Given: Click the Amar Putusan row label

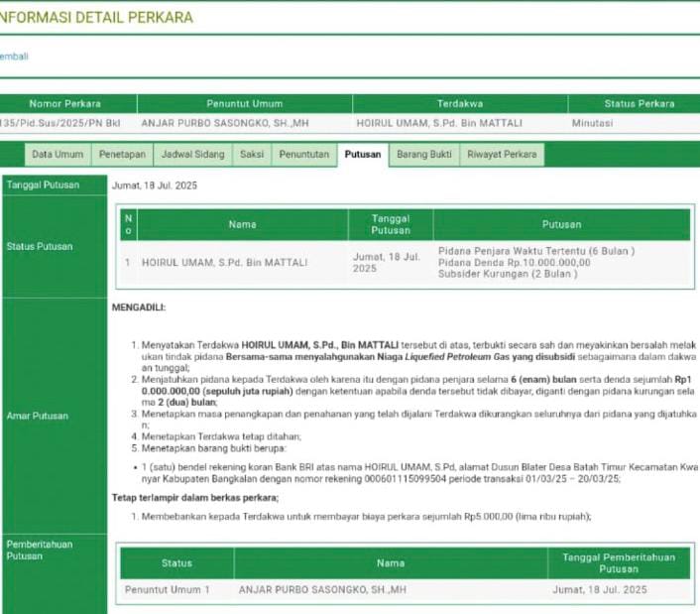Looking at the screenshot, I should 38,416.
